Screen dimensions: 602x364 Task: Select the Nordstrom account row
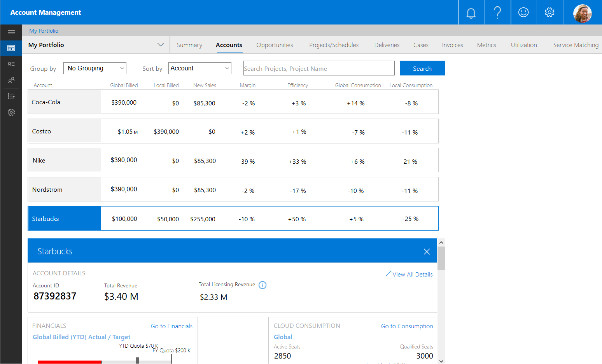click(233, 189)
